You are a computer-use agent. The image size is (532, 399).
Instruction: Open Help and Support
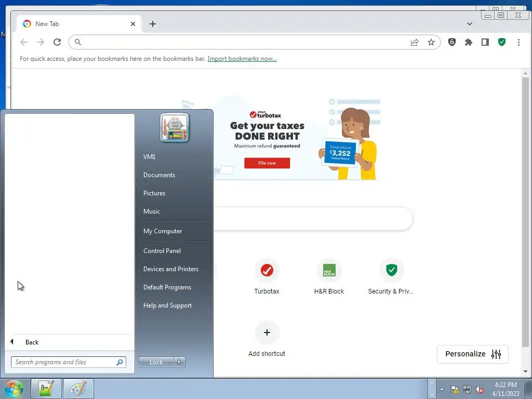[168, 305]
